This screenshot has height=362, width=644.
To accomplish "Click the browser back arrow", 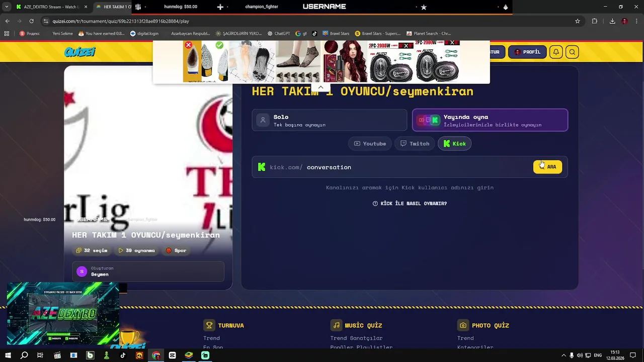I will pyautogui.click(x=7, y=21).
